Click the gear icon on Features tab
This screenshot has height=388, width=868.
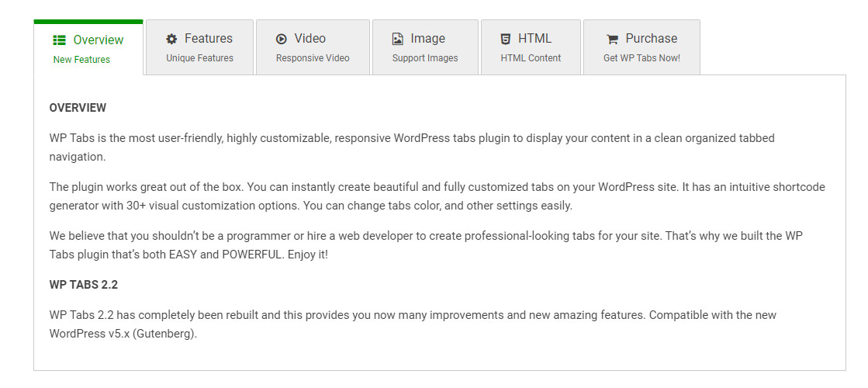pos(171,39)
